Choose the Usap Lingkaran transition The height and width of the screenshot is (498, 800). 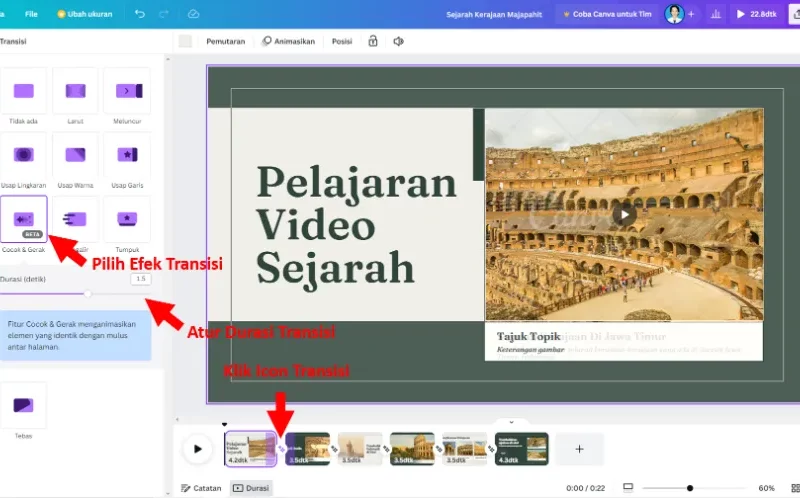coord(23,155)
